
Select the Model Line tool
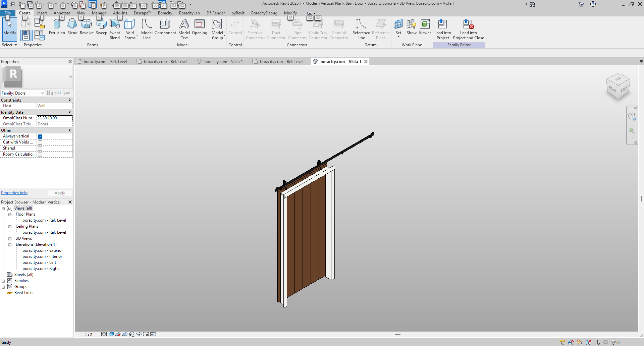[x=147, y=29]
